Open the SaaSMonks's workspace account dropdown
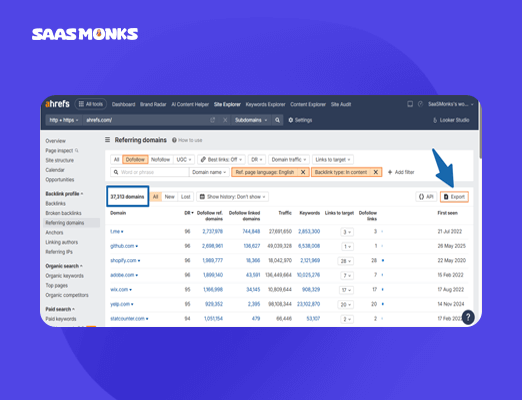Screen dimensions: 522x400 point(451,104)
